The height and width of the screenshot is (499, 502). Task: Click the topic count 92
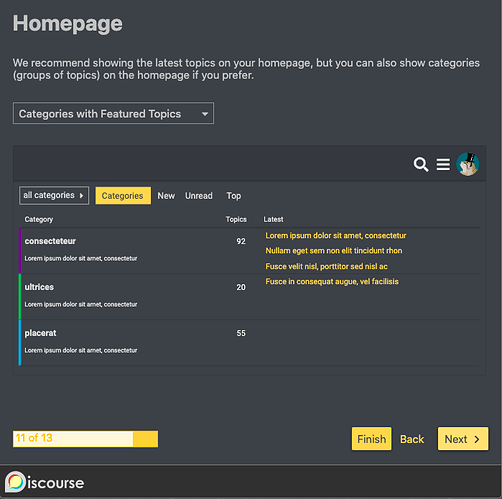point(241,241)
